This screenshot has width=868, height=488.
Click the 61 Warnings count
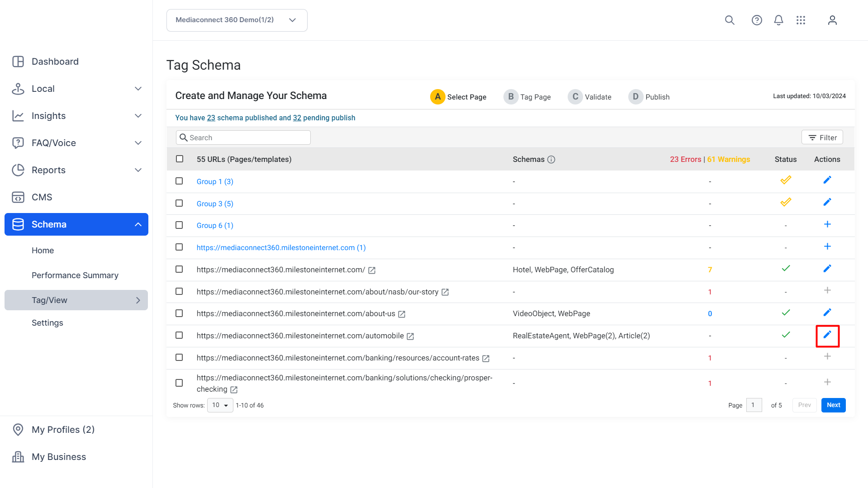pos(729,159)
